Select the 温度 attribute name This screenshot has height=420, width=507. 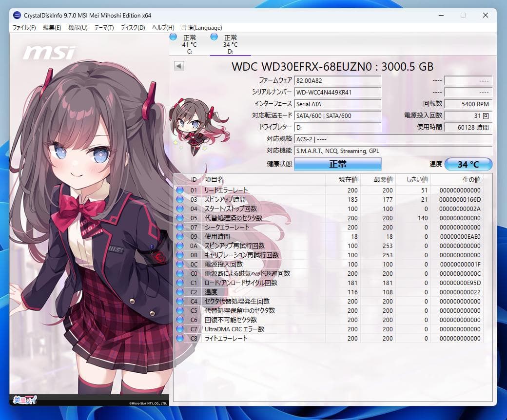point(211,292)
